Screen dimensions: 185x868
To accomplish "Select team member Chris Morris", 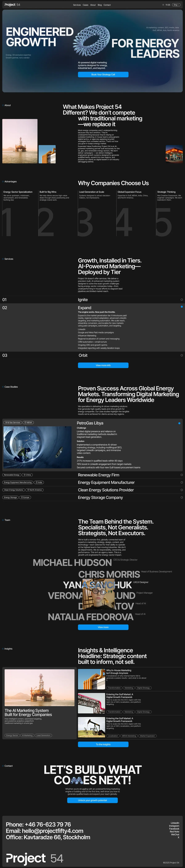I will coord(109,575).
